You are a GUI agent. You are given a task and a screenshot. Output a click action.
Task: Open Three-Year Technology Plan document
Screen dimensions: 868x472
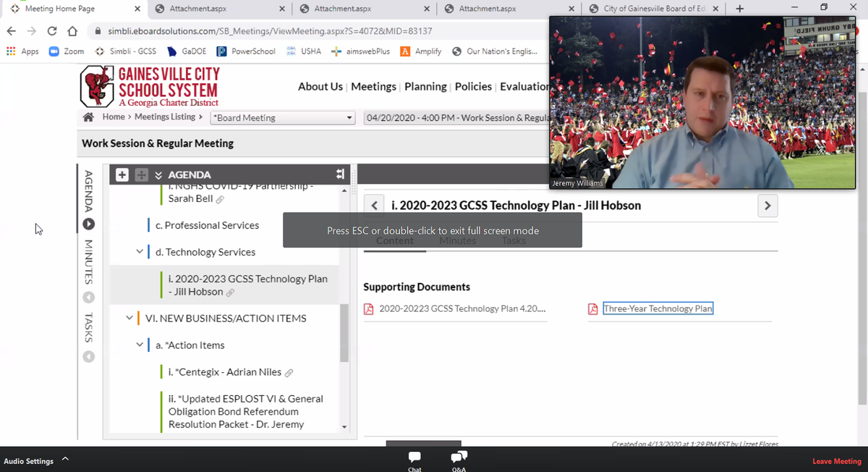tap(658, 308)
